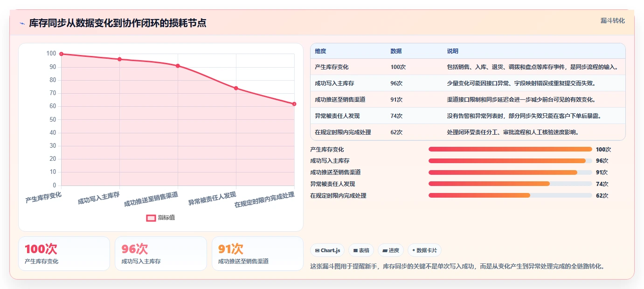644x289 pixels.
Task: Click the 62次 progress bar for 在规定时限内完成处理
Action: coord(510,195)
